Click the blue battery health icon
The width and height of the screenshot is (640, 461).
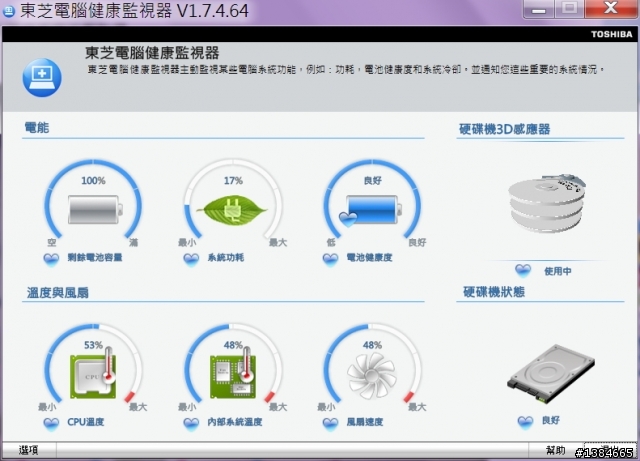click(x=371, y=210)
